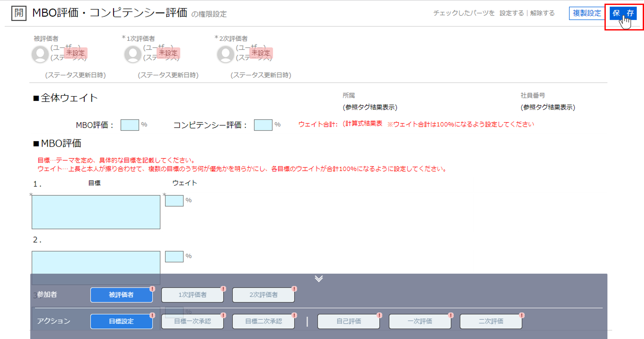
Task: Click the goal 1 目標 text area
Action: pos(96,212)
